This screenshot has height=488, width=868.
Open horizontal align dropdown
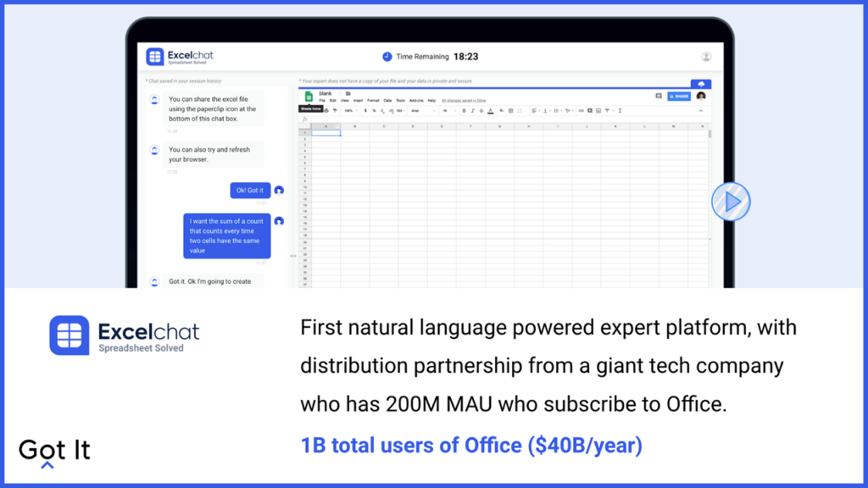pos(536,111)
